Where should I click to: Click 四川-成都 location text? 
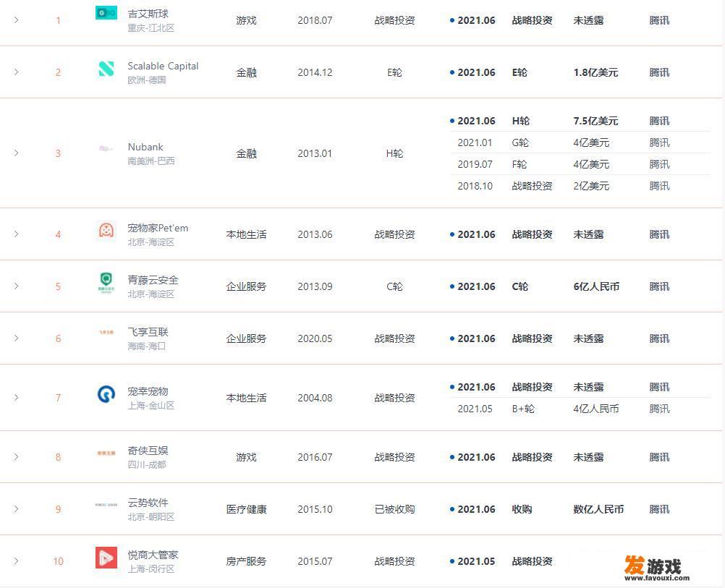point(147,464)
